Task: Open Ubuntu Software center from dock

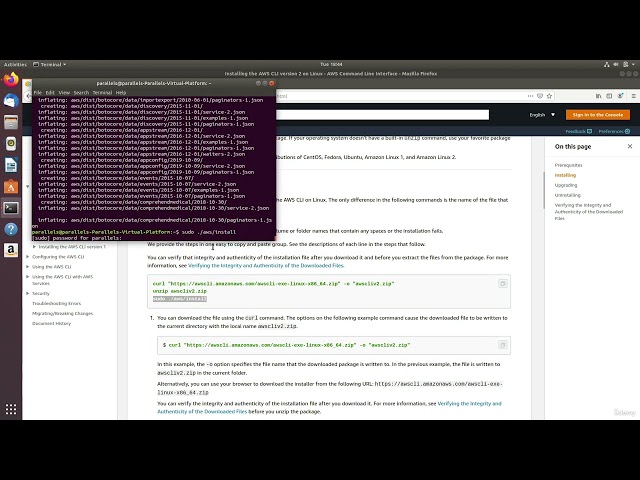Action: point(11,187)
